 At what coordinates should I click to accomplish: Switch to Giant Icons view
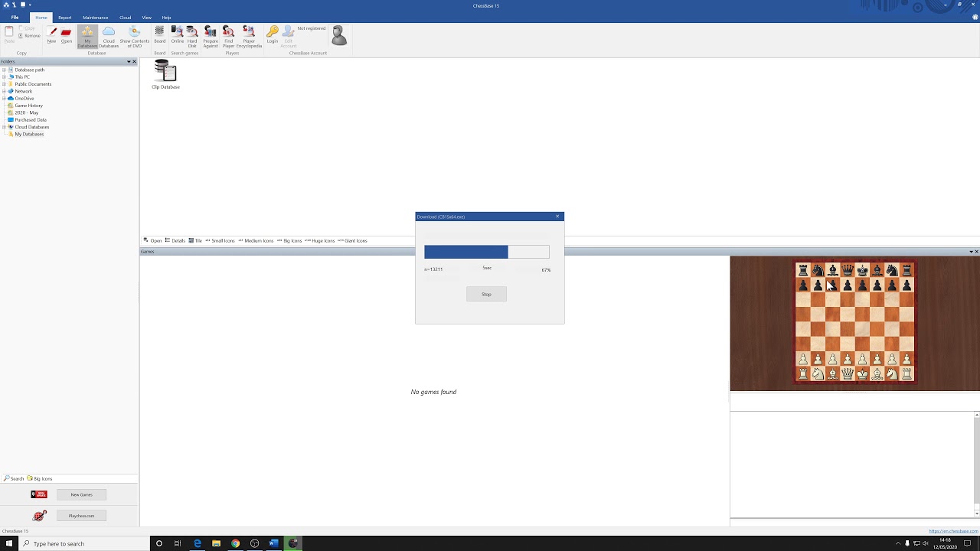[x=353, y=240]
